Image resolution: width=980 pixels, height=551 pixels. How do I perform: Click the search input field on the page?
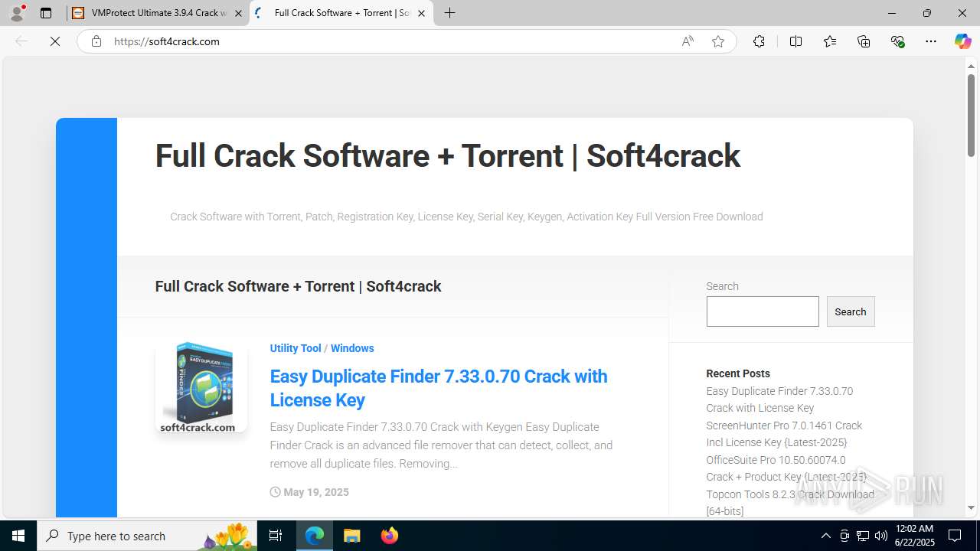(763, 311)
